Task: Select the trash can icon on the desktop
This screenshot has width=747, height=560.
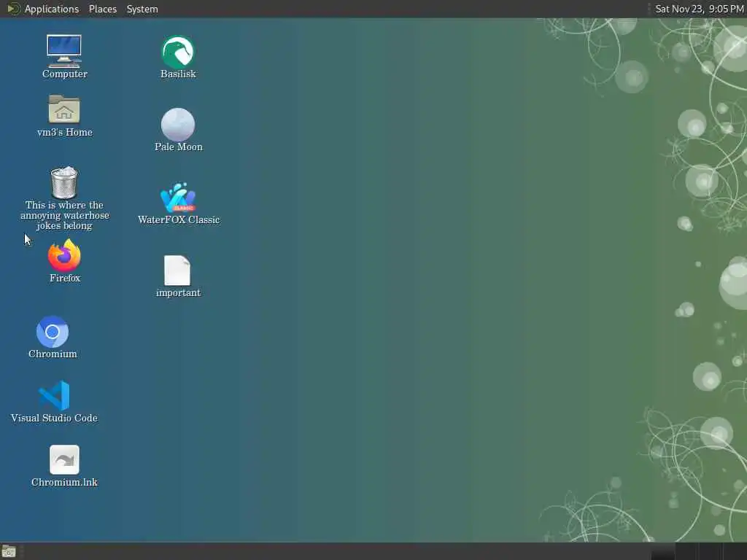Action: [x=64, y=182]
